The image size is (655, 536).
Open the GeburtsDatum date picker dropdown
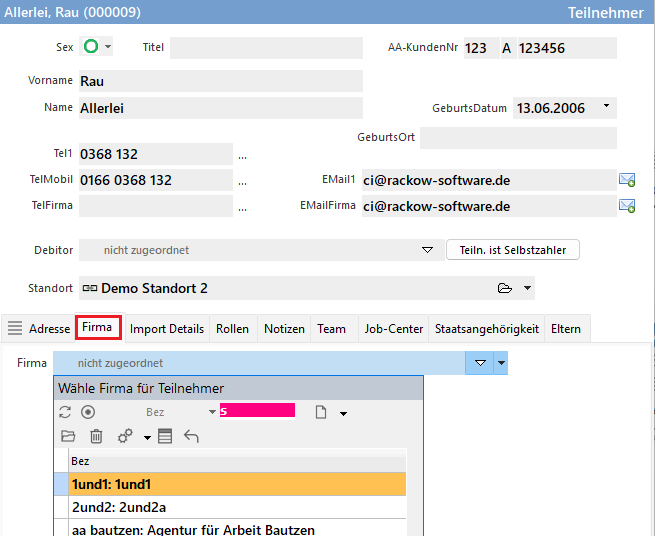(x=606, y=106)
